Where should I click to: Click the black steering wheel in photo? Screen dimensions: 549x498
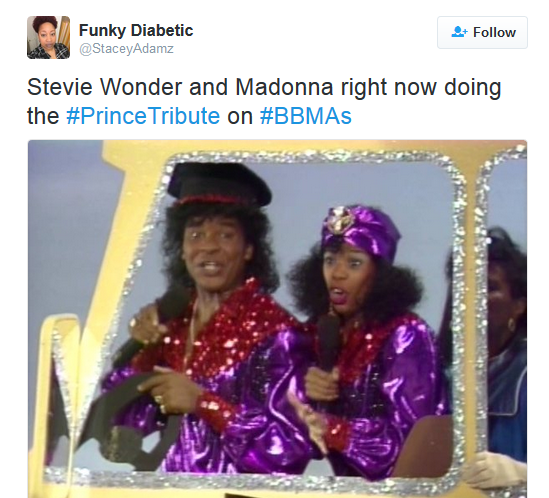[x=128, y=420]
